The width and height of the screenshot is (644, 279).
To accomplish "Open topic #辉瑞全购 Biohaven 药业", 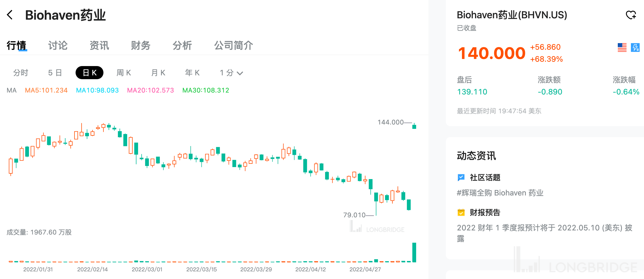I will click(x=500, y=193).
